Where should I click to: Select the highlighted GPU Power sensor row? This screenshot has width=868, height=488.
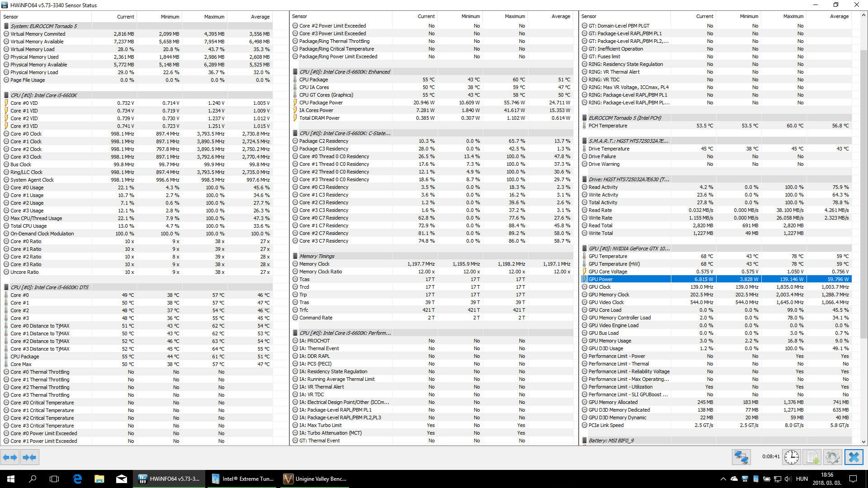(x=717, y=279)
